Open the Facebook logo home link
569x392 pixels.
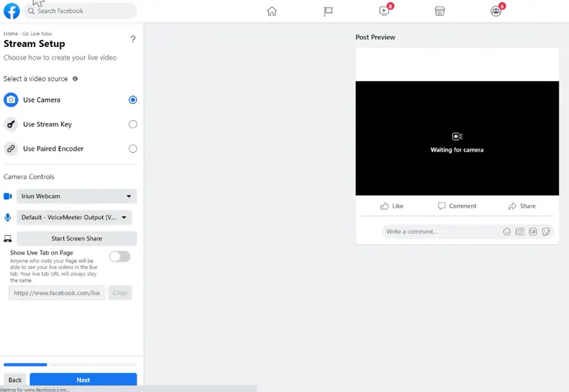(x=11, y=11)
